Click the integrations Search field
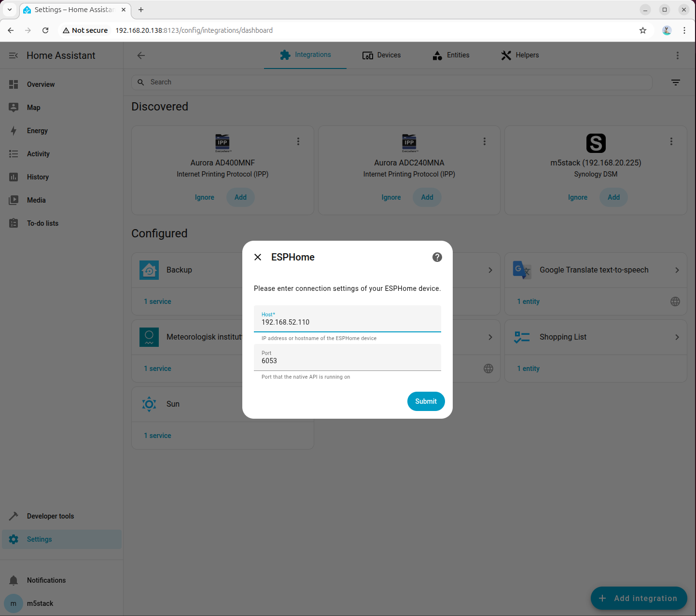This screenshot has height=616, width=696. click(392, 82)
